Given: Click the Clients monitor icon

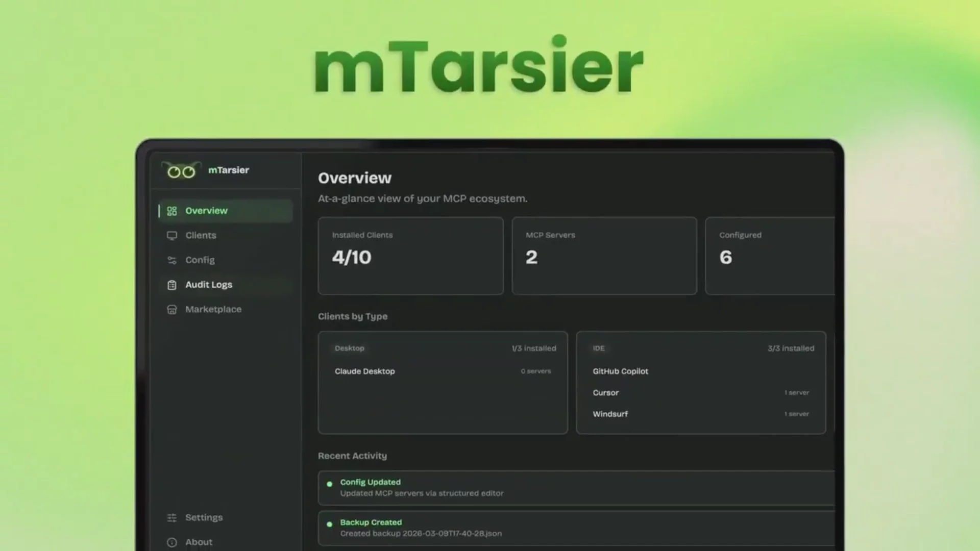Looking at the screenshot, I should [172, 236].
